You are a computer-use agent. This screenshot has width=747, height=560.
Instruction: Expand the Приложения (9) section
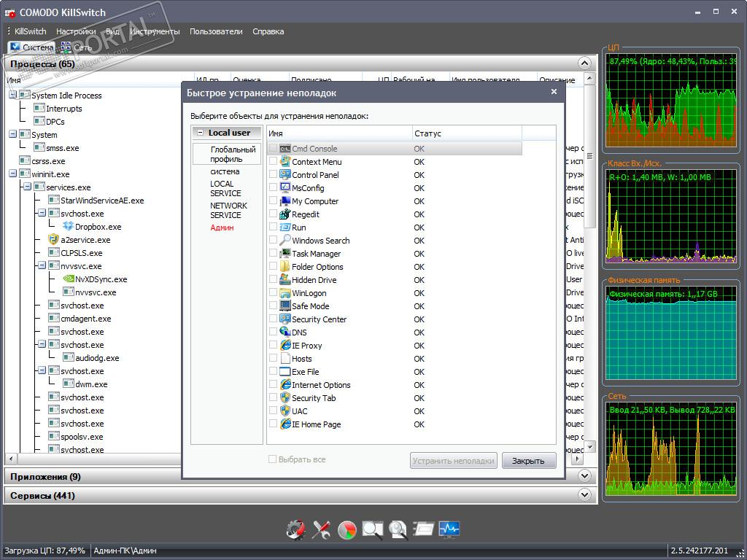[x=584, y=476]
